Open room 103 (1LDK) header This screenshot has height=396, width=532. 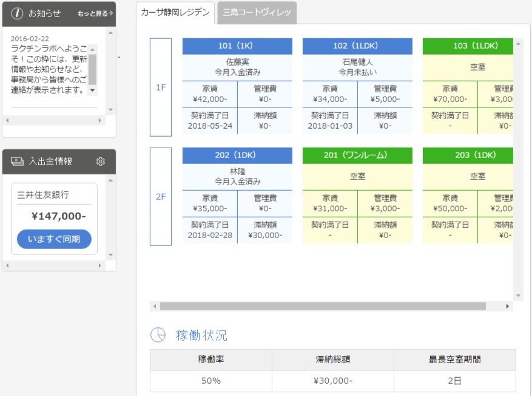pyautogui.click(x=468, y=46)
